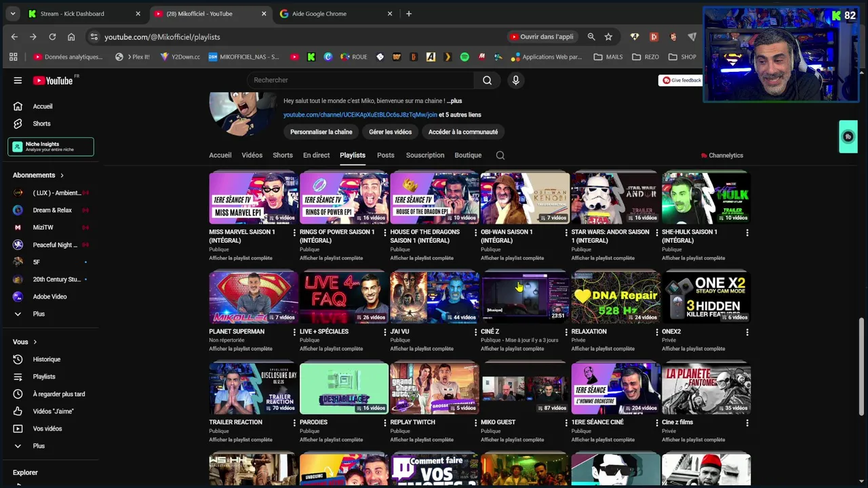868x488 pixels.
Task: Open options menu for MISS MARVEL playlist
Action: point(294,232)
